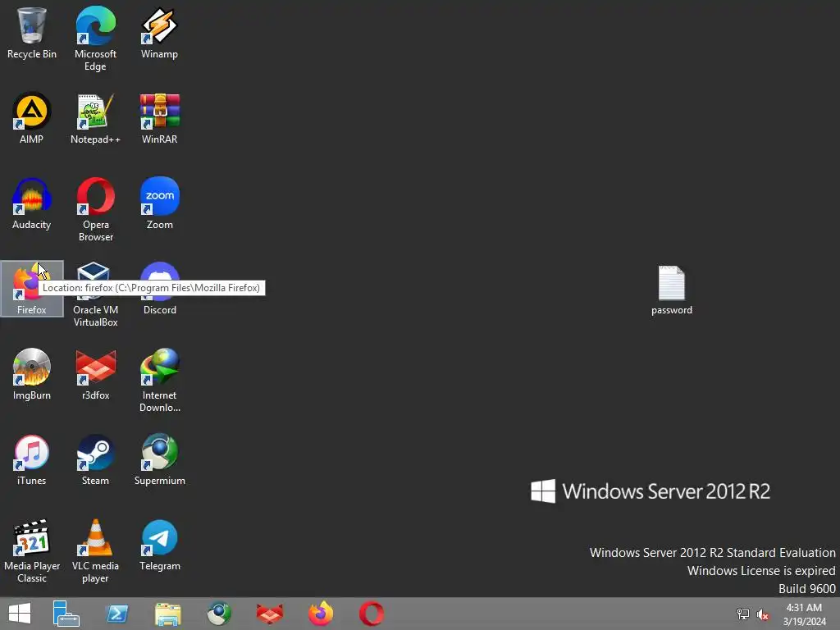
Task: Launch Firefox from the taskbar
Action: pyautogui.click(x=321, y=614)
